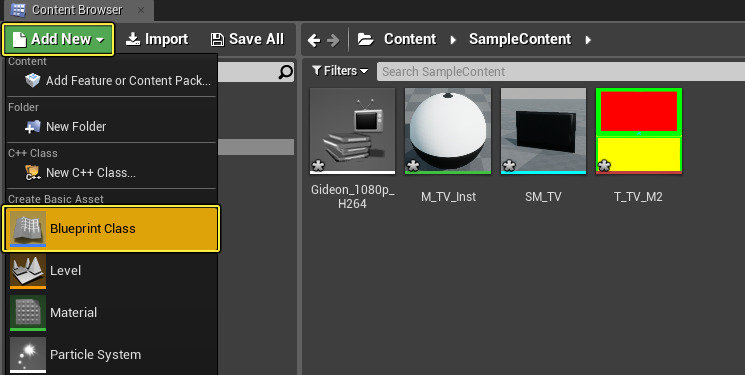Viewport: 745px width, 375px height.
Task: Click the open folder path icon
Action: pyautogui.click(x=365, y=39)
